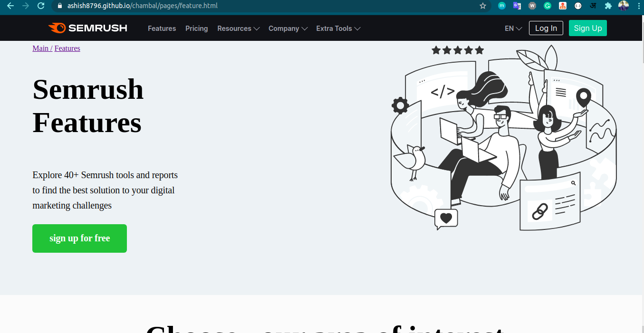Open the Hindi letter extension icon
Screen dimensions: 644x333
coord(593,6)
